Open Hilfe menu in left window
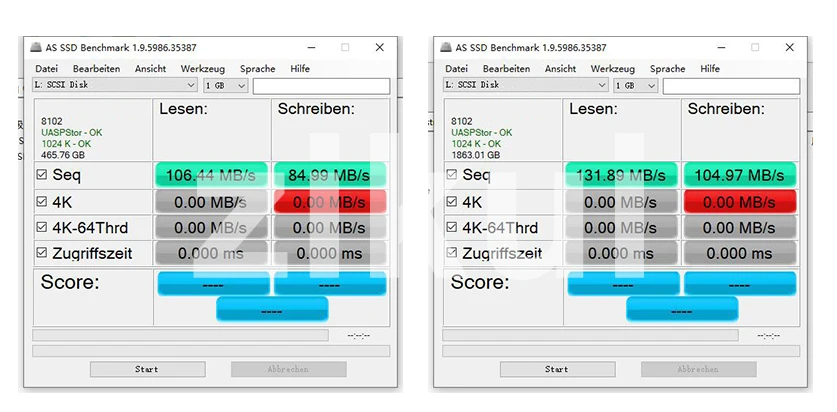 tap(300, 69)
